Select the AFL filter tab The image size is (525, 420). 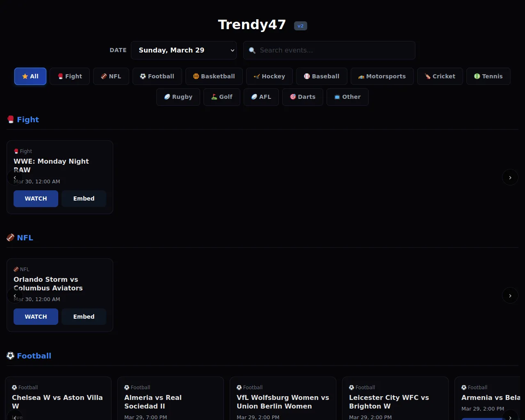pos(261,97)
